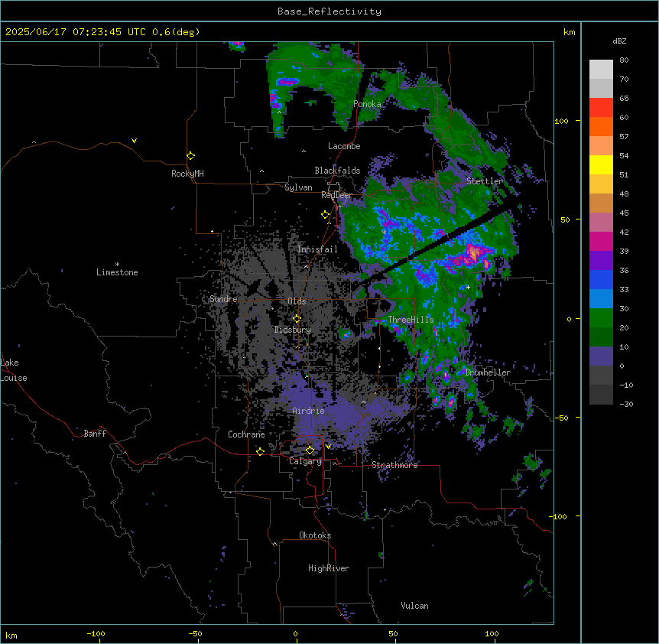
Task: Click the Okotoks label
Action: pyautogui.click(x=315, y=535)
